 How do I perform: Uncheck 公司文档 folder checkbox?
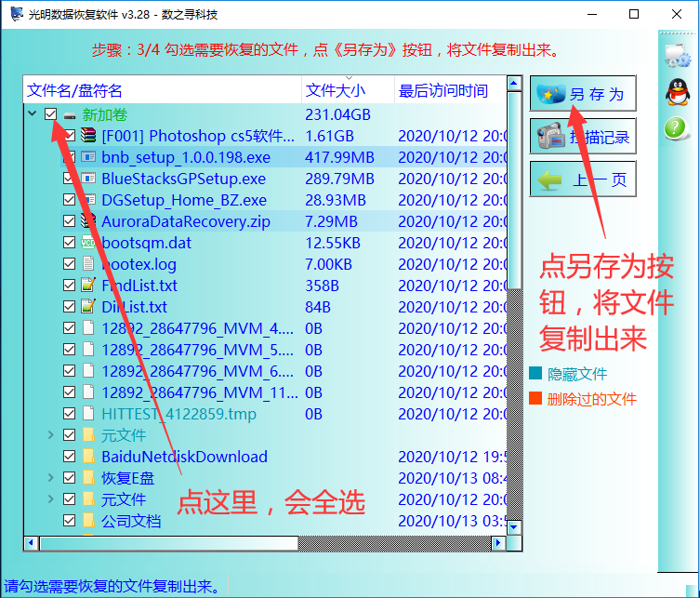pos(69,521)
